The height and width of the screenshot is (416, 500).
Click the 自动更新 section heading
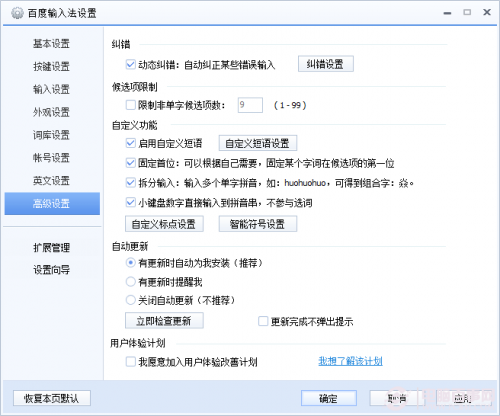click(130, 246)
